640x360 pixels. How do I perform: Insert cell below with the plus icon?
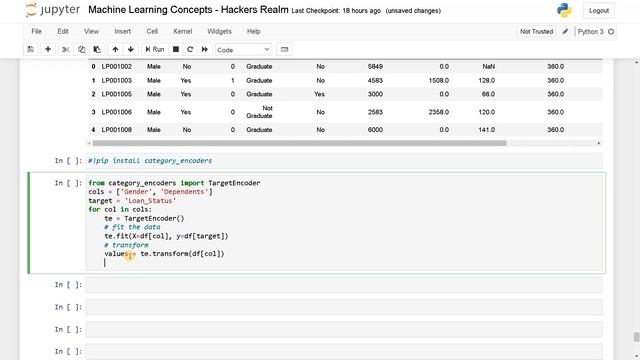coord(48,49)
